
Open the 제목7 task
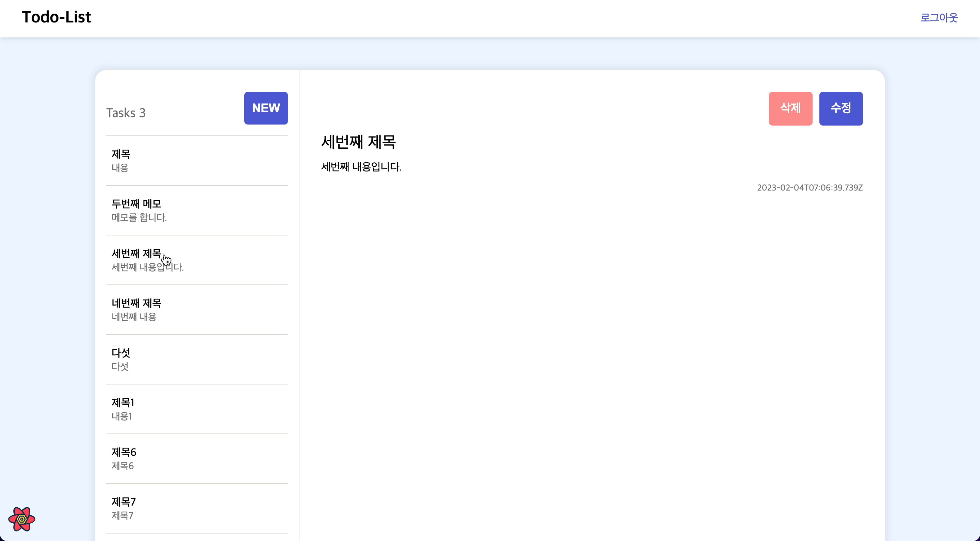tap(197, 509)
